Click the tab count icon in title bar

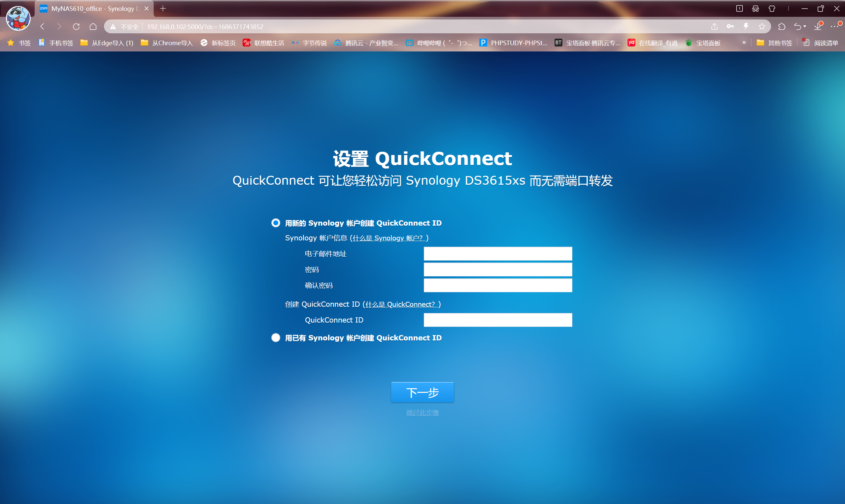coord(739,9)
